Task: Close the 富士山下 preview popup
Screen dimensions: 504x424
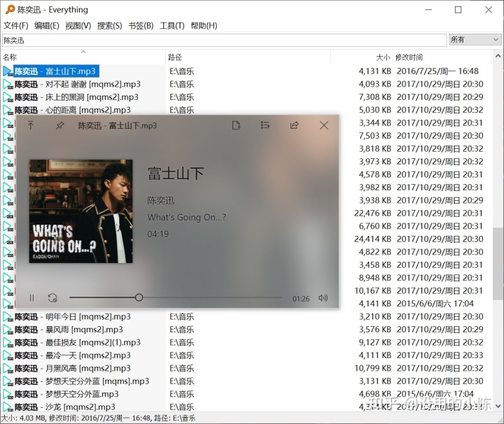Action: tap(324, 125)
